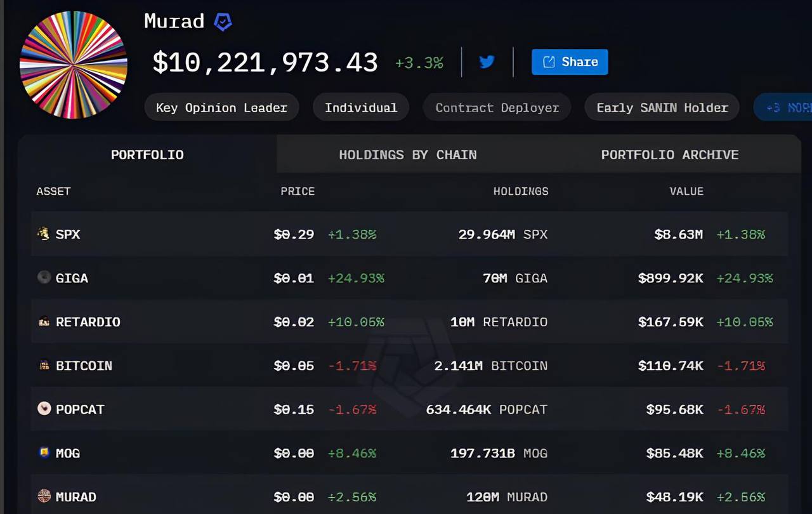The image size is (812, 514).
Task: Sort by the PRICE column header
Action: pos(298,191)
